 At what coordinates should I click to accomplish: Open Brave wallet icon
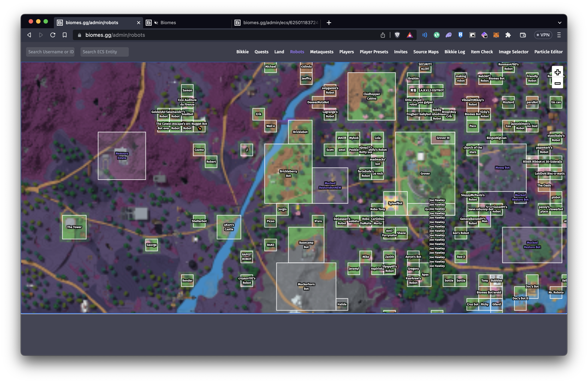(523, 35)
